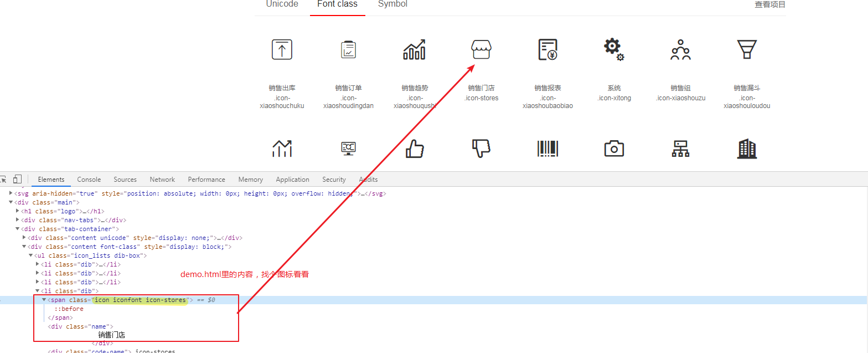
Task: Expand the div class nav-tabs node
Action: (x=18, y=220)
